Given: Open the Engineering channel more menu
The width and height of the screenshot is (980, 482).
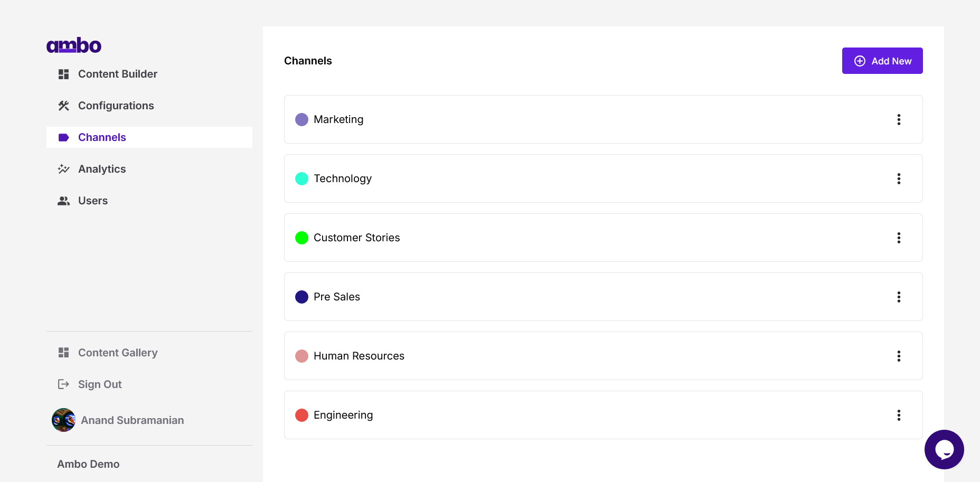Looking at the screenshot, I should click(899, 415).
